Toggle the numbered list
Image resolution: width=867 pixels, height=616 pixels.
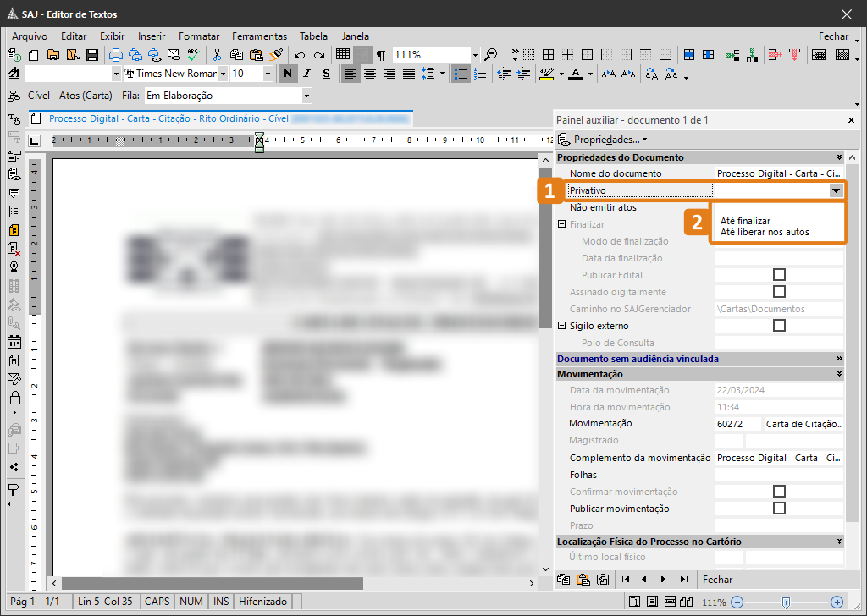click(481, 74)
